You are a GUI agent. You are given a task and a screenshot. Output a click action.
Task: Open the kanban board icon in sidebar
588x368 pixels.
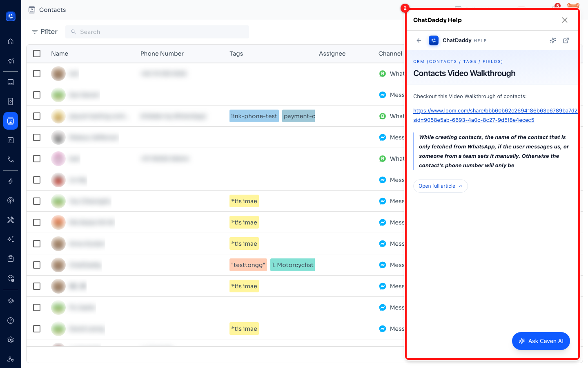(x=11, y=140)
